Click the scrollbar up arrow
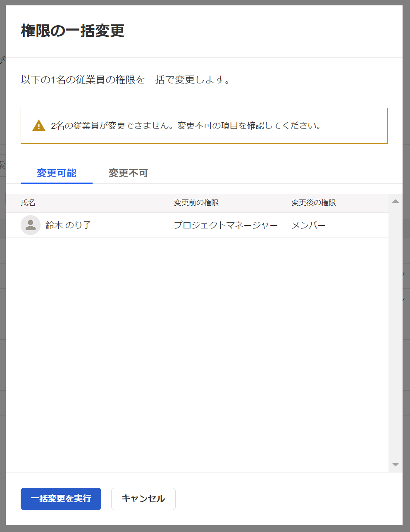 [396, 201]
